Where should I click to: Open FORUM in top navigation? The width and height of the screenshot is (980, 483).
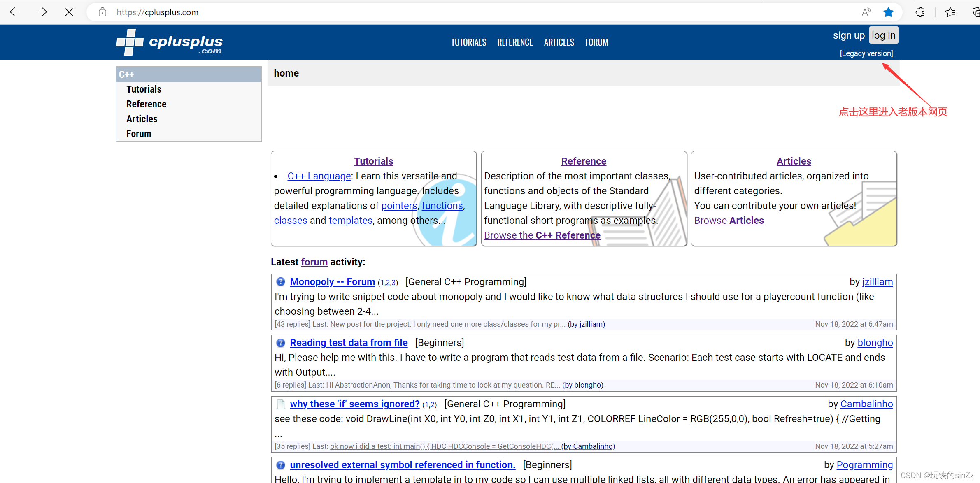pos(596,42)
